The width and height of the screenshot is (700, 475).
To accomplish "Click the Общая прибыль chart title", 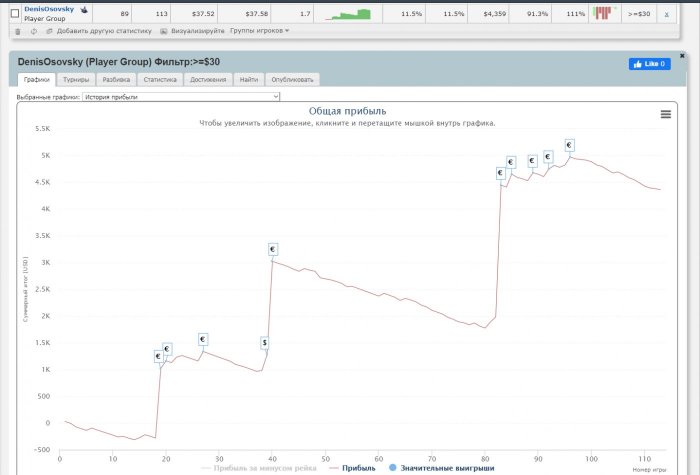I will tap(347, 111).
